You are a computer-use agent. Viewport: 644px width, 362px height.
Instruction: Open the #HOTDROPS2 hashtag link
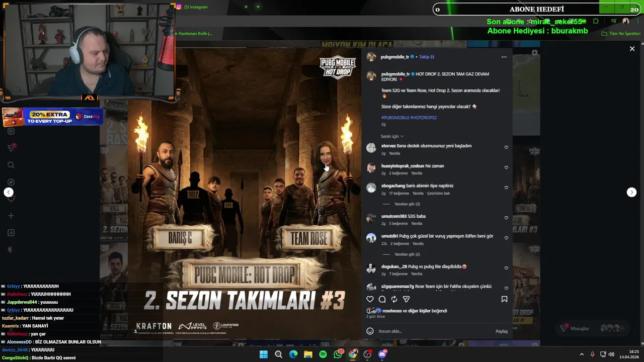424,118
